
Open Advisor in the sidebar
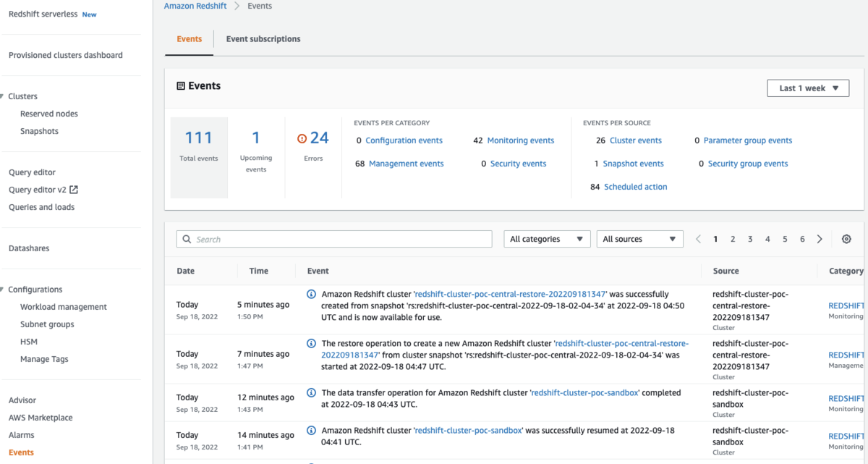(x=22, y=400)
